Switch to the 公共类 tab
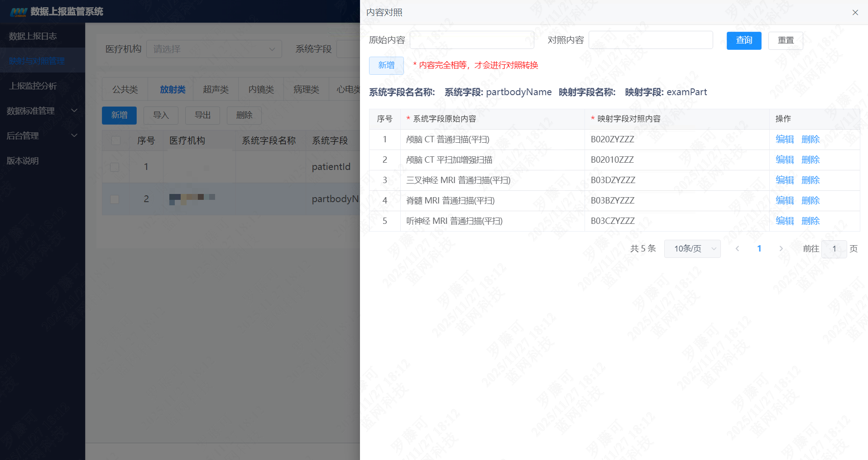 pyautogui.click(x=125, y=89)
